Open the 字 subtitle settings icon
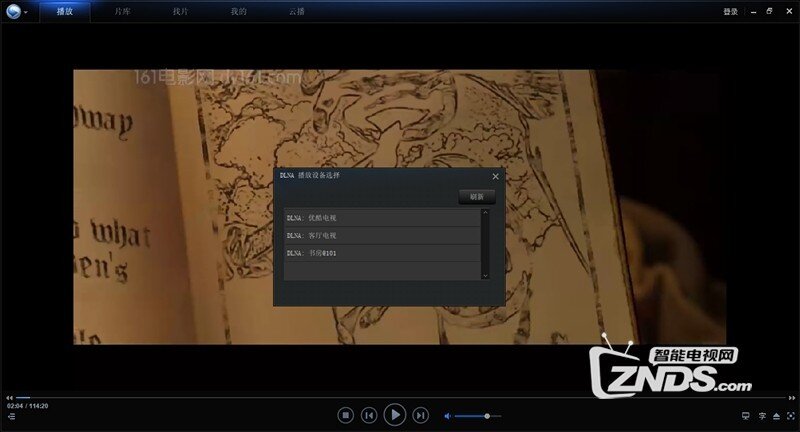The height and width of the screenshot is (432, 800). click(762, 416)
